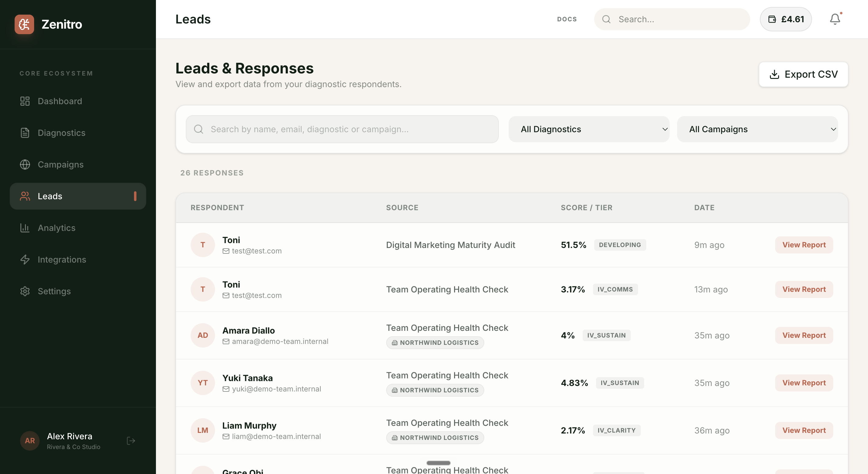The height and width of the screenshot is (474, 868).
Task: View Report for Toni's 13m ago response
Action: tap(804, 289)
